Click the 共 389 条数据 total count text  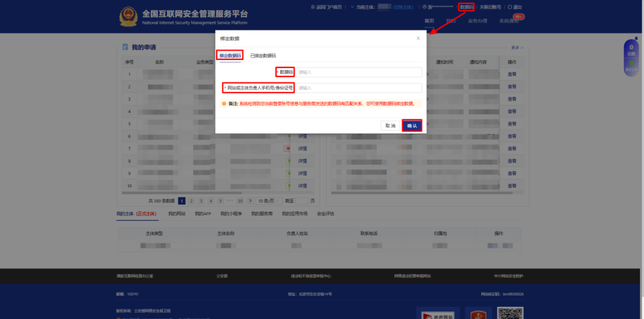coord(161,201)
